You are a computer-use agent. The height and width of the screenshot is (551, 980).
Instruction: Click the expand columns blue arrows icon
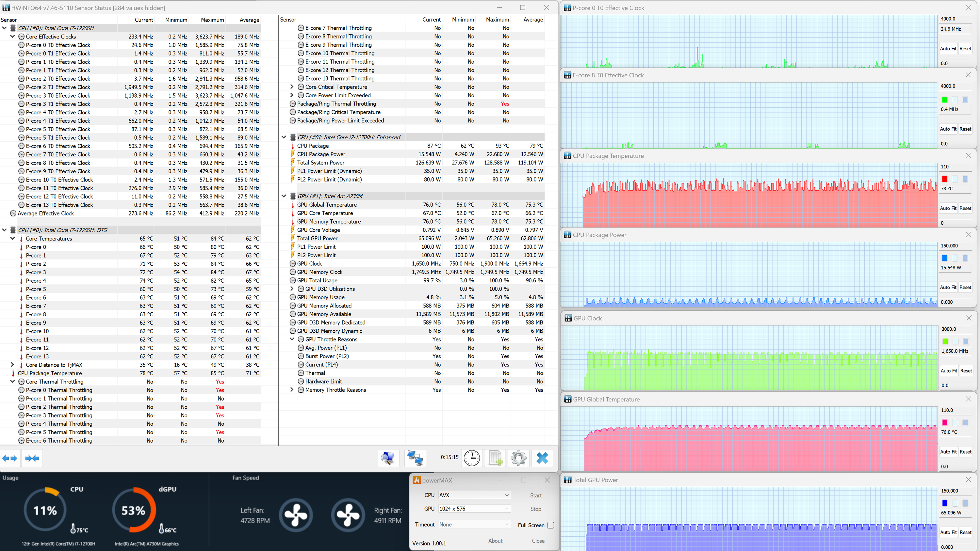tap(10, 458)
